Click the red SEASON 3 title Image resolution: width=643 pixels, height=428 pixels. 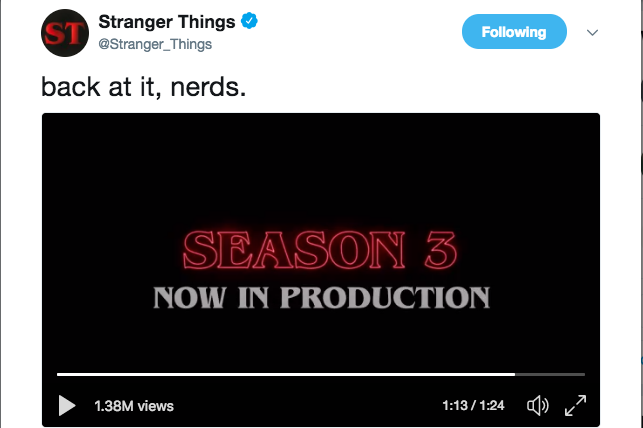point(322,248)
